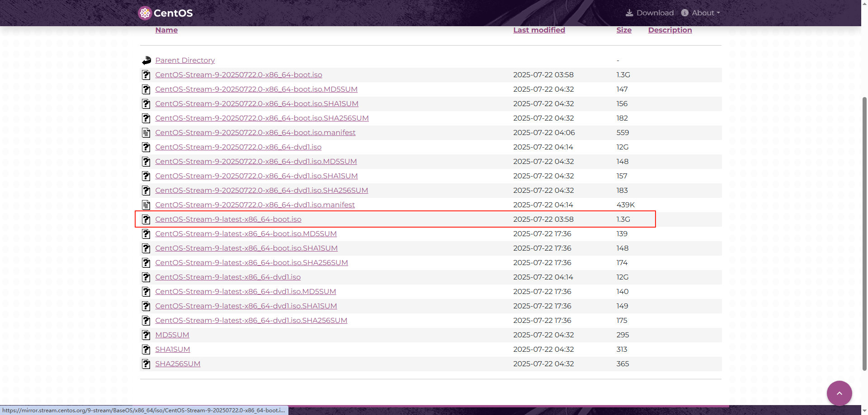Click file icon beside latest boot.iso.SHA1SUM
This screenshot has height=415, width=868.
click(146, 248)
